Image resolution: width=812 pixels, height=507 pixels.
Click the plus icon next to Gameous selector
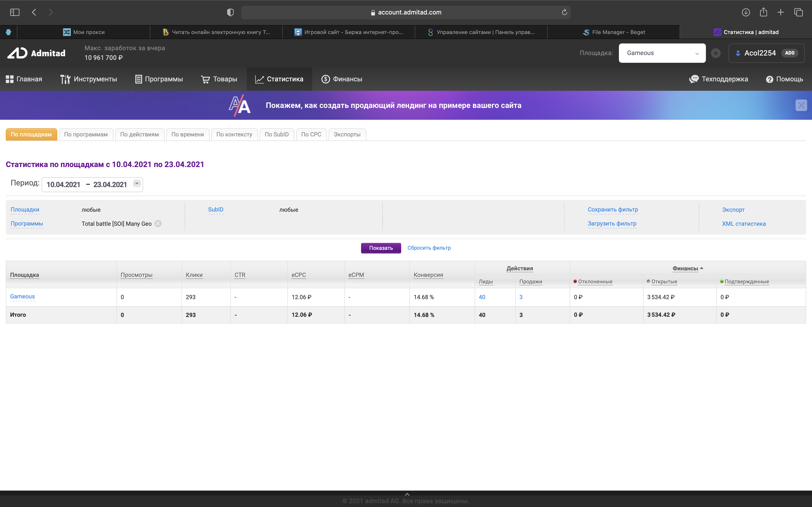click(x=715, y=53)
